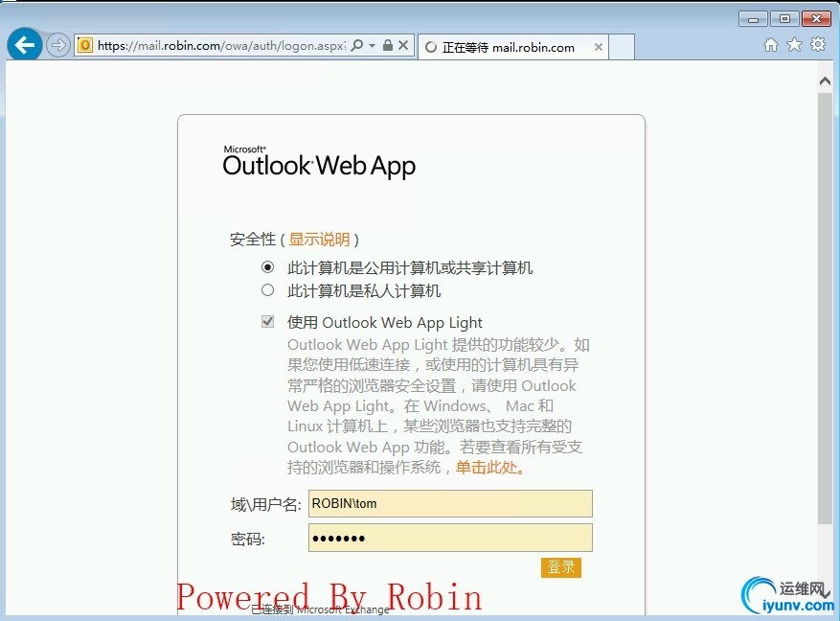Open a new blank tab
The width and height of the screenshot is (840, 621).
coord(622,47)
